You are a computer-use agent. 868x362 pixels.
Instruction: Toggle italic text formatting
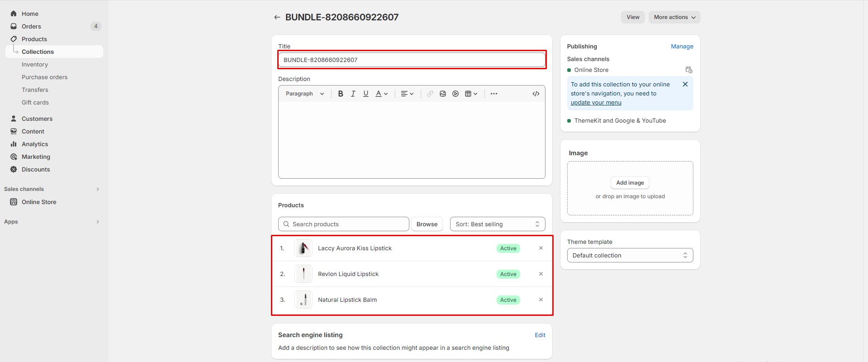point(353,94)
